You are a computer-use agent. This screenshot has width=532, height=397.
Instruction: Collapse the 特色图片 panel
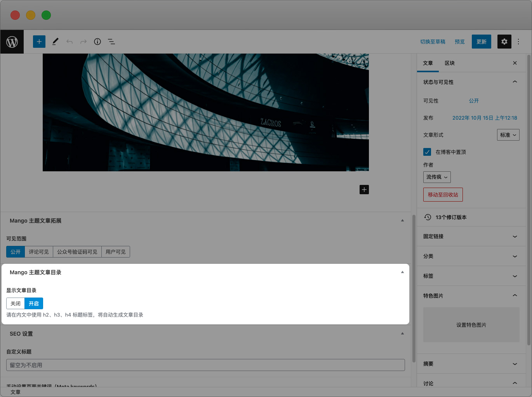[x=471, y=296]
